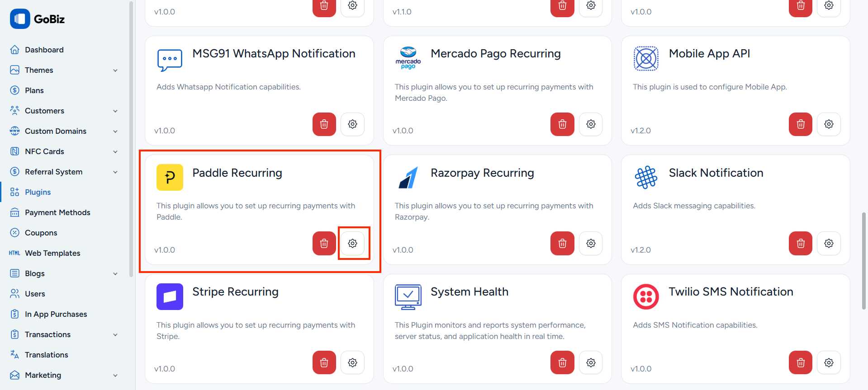Click the red Twilio logo

(x=646, y=296)
